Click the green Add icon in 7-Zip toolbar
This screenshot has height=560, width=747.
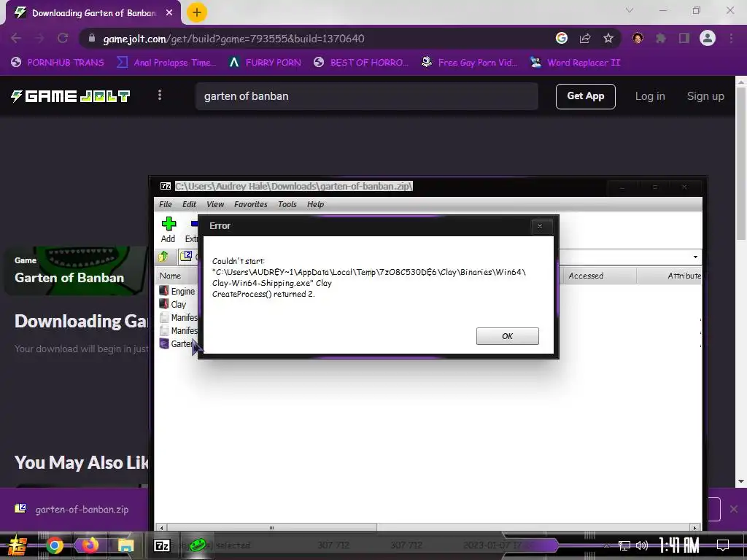(169, 224)
